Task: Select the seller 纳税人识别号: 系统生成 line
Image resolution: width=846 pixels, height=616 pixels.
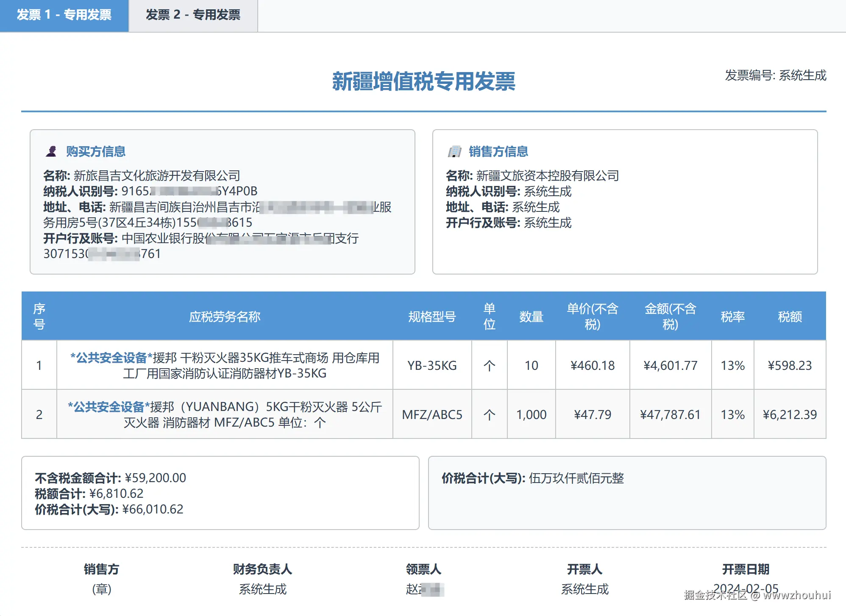Action: coord(509,191)
